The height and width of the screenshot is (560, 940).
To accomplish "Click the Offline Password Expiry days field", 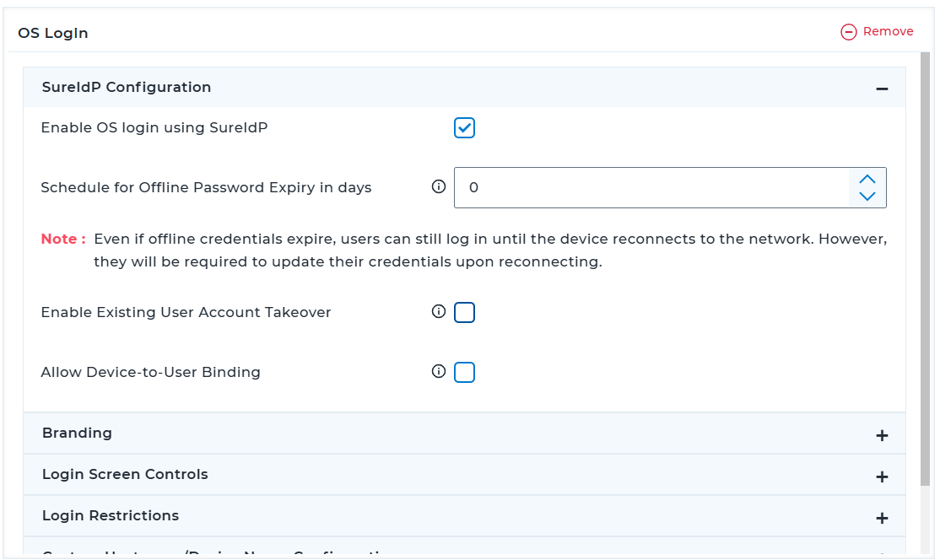I will [x=650, y=187].
